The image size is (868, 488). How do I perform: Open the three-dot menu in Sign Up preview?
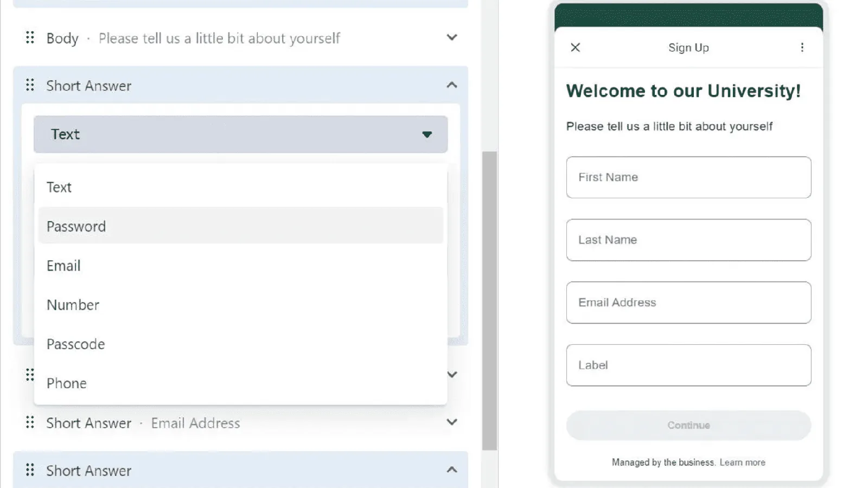802,48
